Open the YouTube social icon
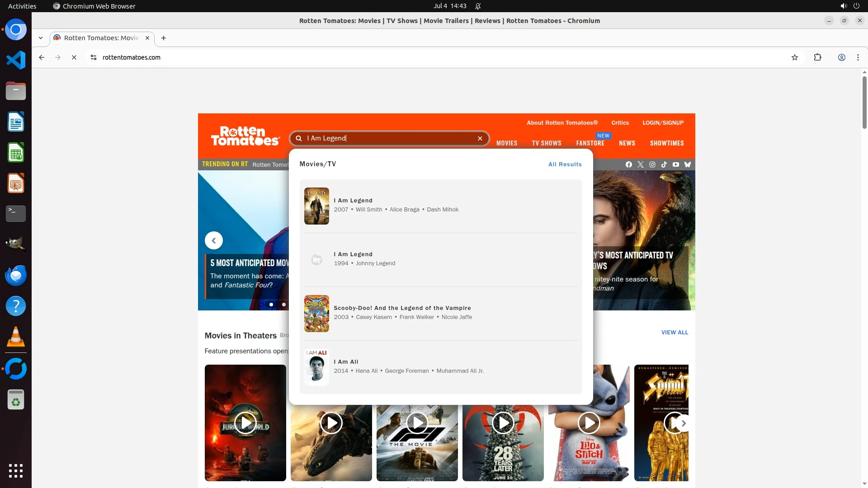Screen dimensions: 868x488 pyautogui.click(x=676, y=164)
